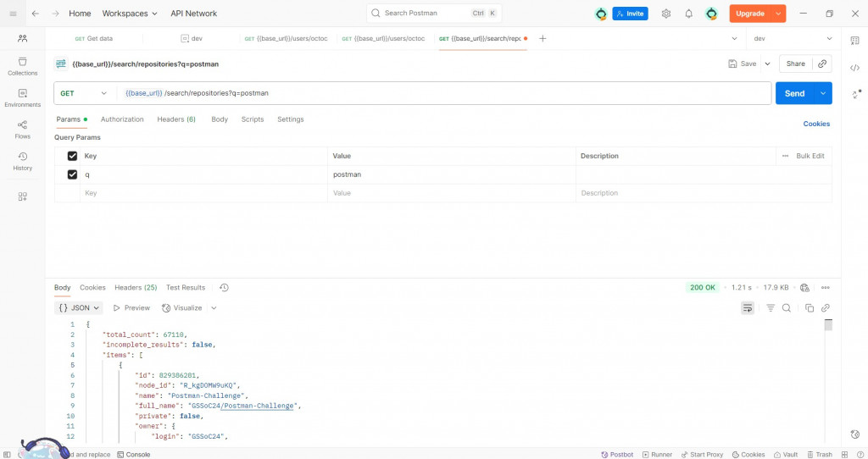Open response Headers (25) tab
Viewport: 868px width, 459px height.
coord(136,288)
